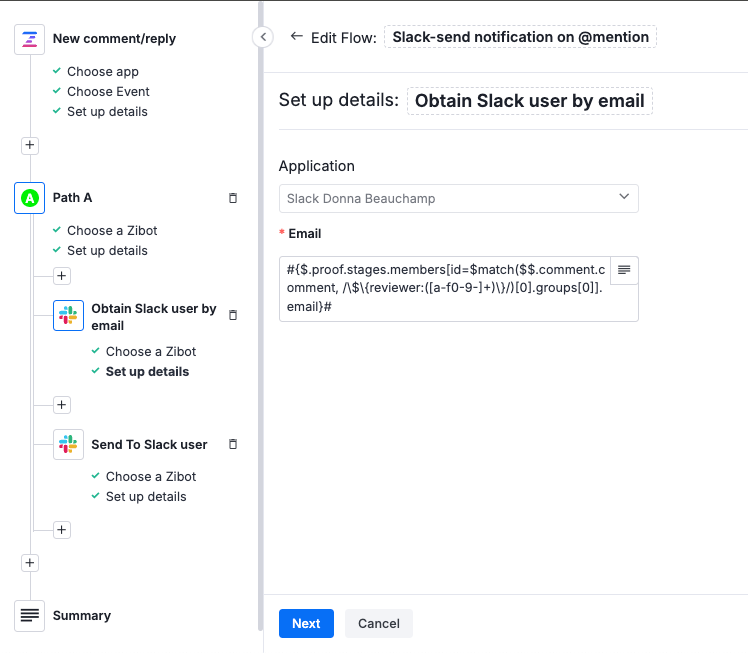The image size is (748, 653).
Task: Select the Path A step title
Action: click(x=72, y=197)
